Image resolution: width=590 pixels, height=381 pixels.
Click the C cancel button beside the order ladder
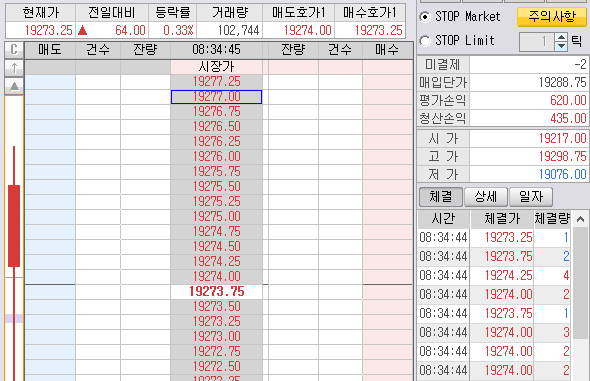(x=14, y=50)
